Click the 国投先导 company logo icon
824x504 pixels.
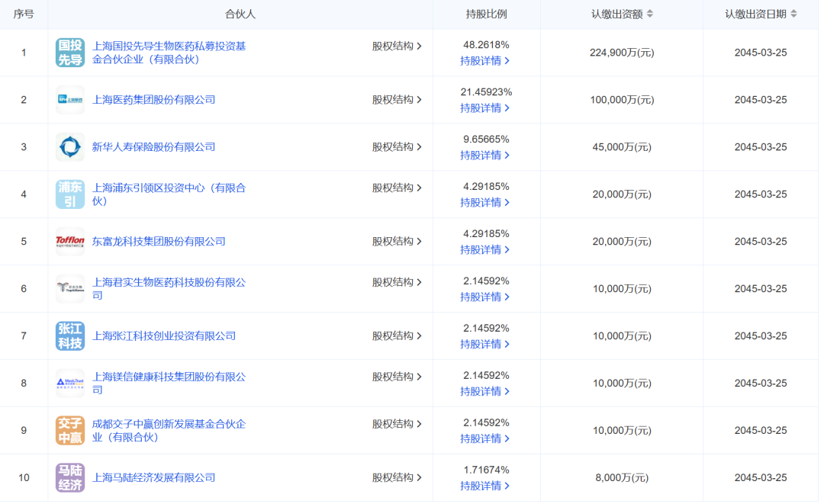(x=70, y=53)
